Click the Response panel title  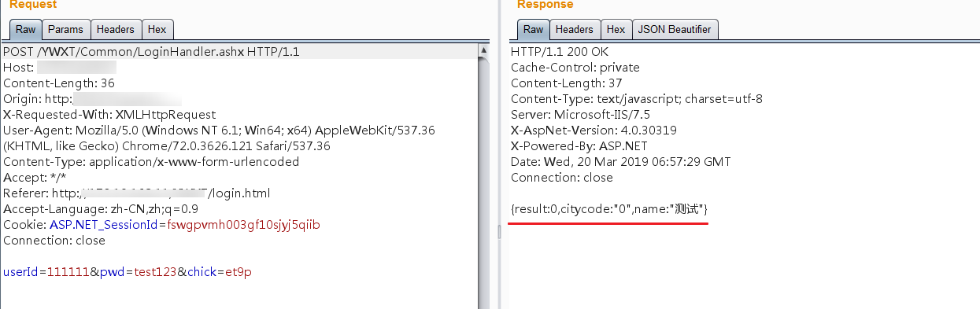click(x=545, y=6)
